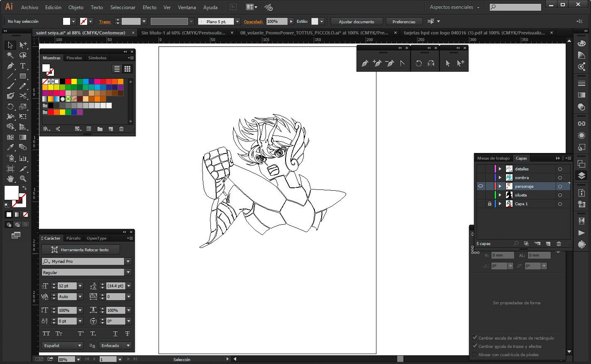Viewport: 591px width, 364px height.
Task: Open the Efecto menu
Action: 149,7
